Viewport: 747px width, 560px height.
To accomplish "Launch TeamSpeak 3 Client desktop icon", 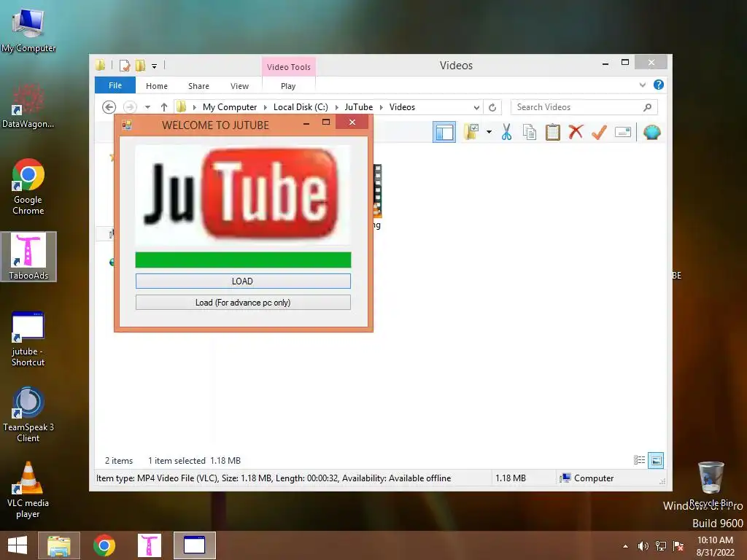I will click(28, 414).
